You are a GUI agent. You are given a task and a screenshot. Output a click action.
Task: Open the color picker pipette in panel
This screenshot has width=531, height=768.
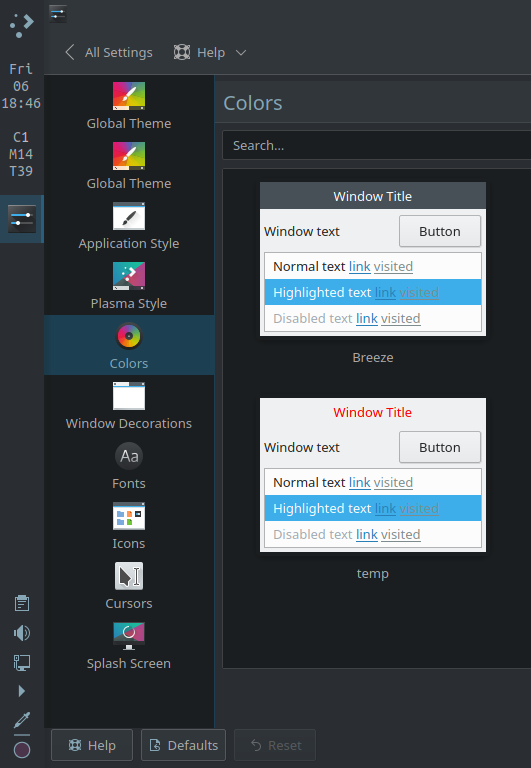tap(22, 720)
